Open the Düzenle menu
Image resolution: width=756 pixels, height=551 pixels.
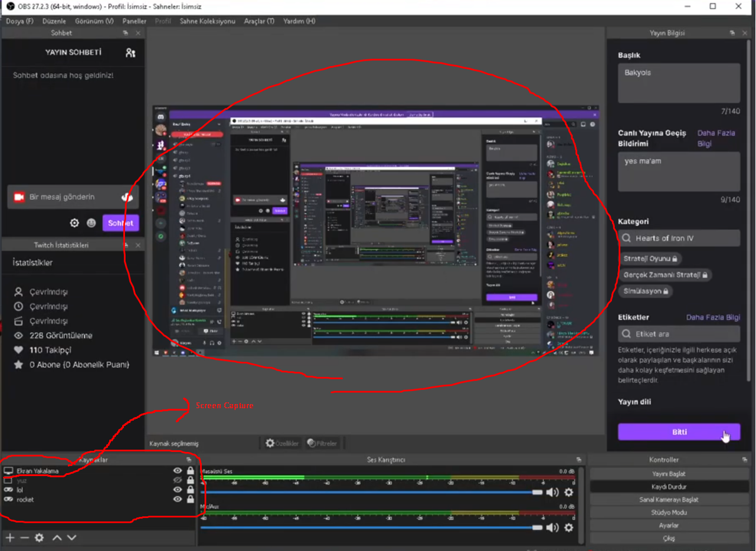click(x=54, y=21)
